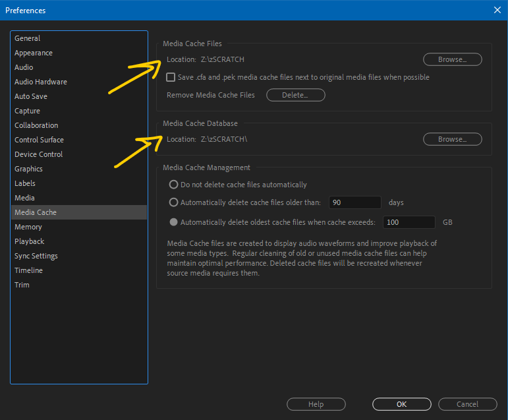Go to Memory preferences
This screenshot has height=420, width=508.
tap(28, 227)
